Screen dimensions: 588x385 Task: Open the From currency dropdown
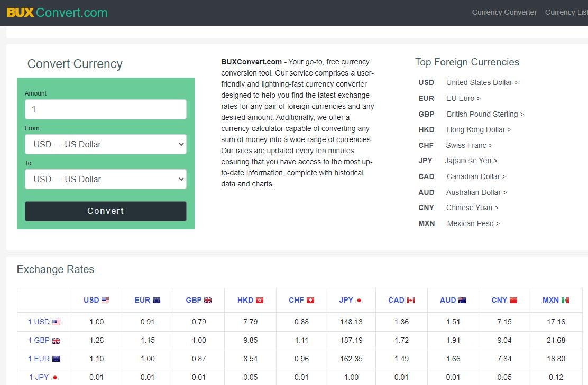click(x=105, y=144)
